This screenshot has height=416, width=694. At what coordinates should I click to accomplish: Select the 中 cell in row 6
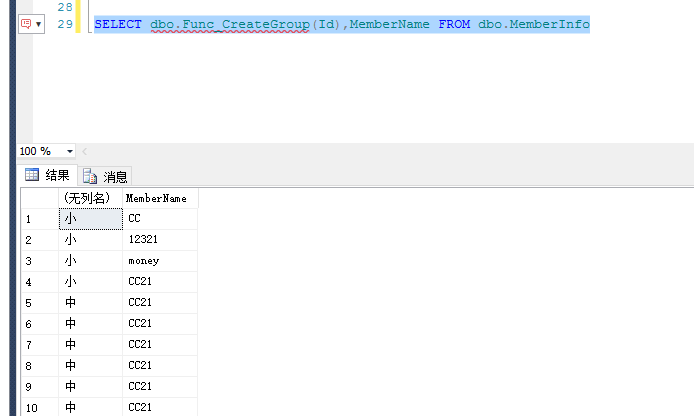[x=91, y=324]
